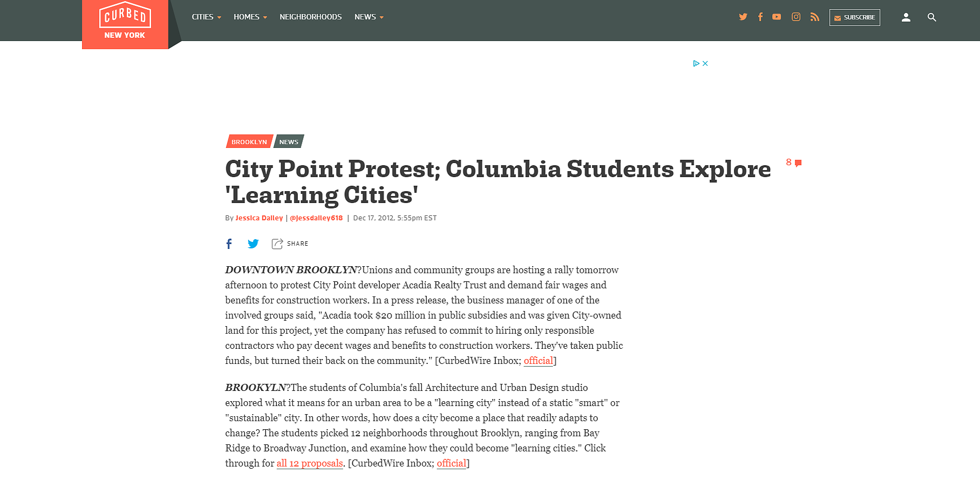The image size is (980, 480).
Task: Open Curbed's Twitter page from header
Action: [x=743, y=17]
